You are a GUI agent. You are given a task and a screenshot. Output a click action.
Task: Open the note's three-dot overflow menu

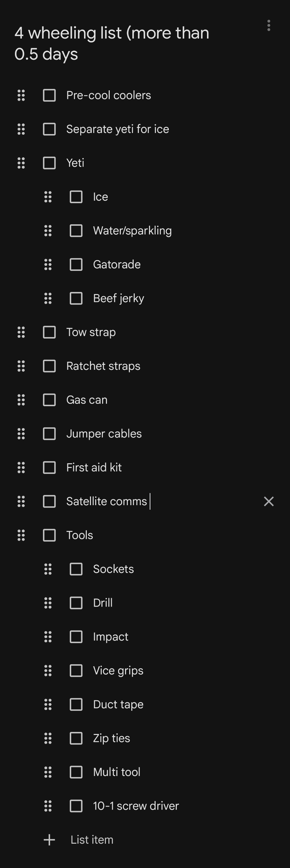pos(269,25)
